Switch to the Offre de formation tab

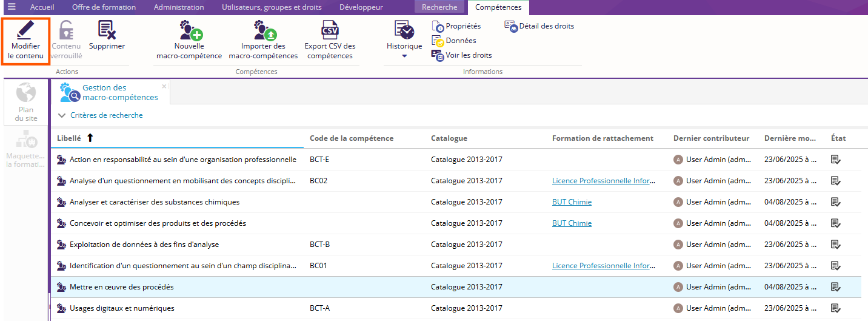coord(104,7)
